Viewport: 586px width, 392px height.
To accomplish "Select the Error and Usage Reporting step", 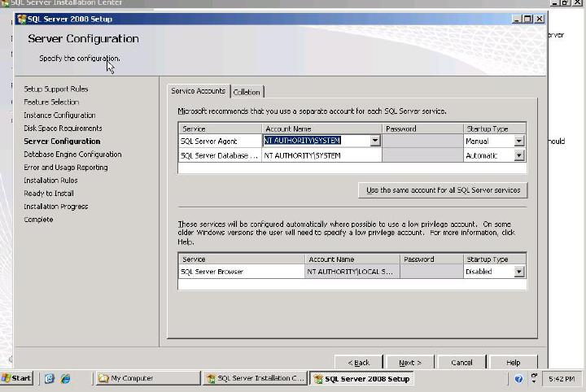I will (66, 168).
